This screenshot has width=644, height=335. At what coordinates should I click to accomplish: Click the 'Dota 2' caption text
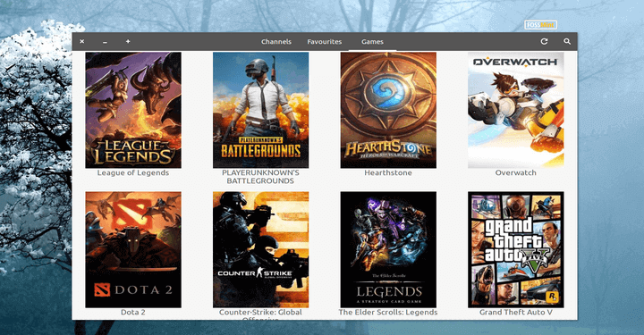point(133,312)
